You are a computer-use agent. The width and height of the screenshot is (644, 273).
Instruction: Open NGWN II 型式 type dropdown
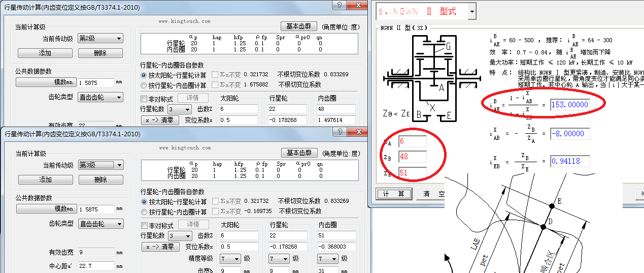pos(472,11)
